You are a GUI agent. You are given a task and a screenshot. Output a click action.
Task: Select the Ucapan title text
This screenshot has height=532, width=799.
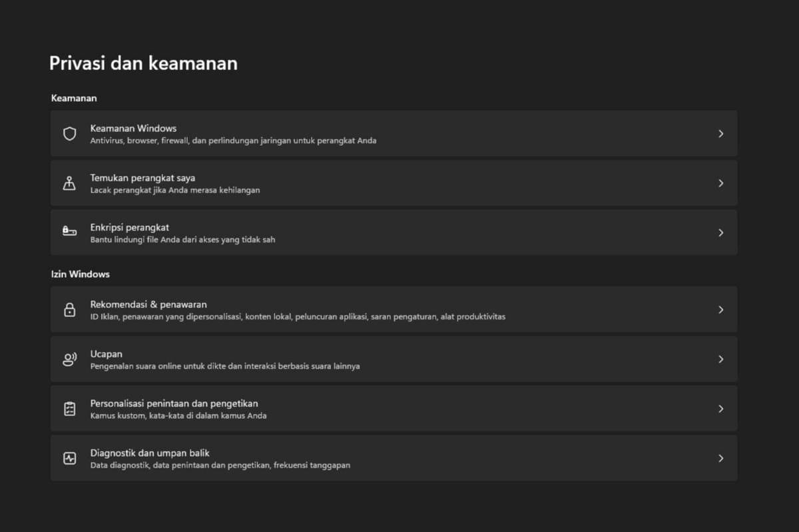(106, 354)
